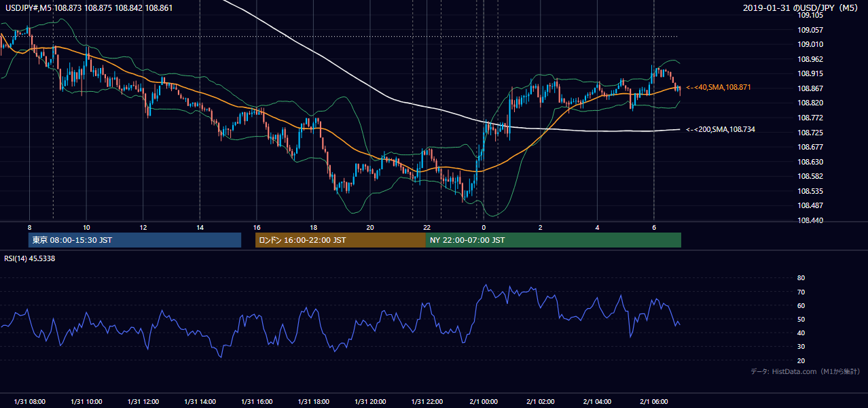This screenshot has width=868, height=408.
Task: Click price axis value 108.820
Action: (810, 103)
